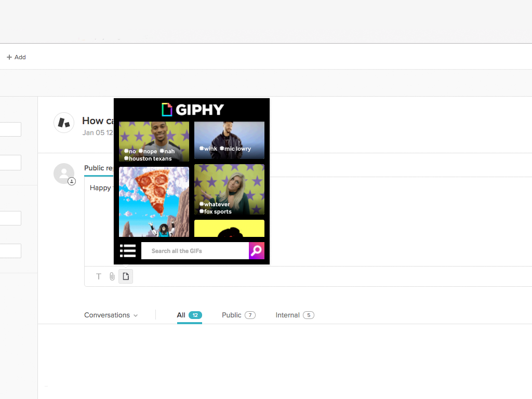Show text formatting options with T icon

point(99,276)
